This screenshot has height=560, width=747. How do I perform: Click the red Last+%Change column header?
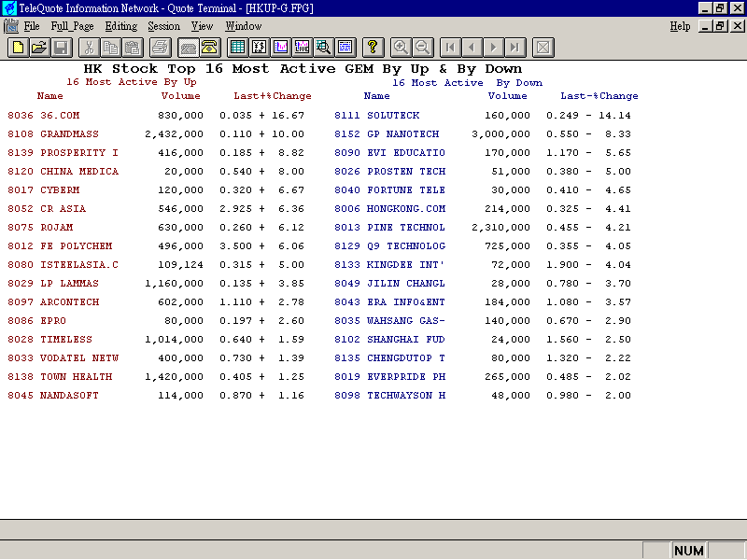point(273,96)
